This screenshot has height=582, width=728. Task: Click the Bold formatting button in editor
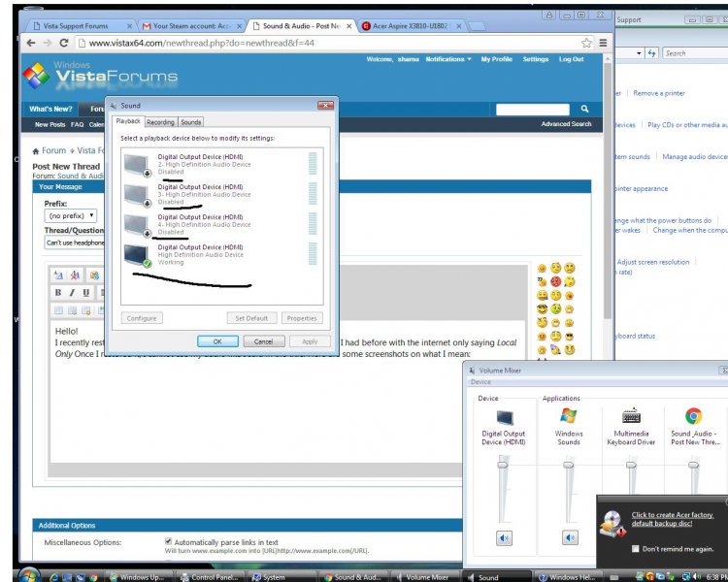tap(58, 292)
